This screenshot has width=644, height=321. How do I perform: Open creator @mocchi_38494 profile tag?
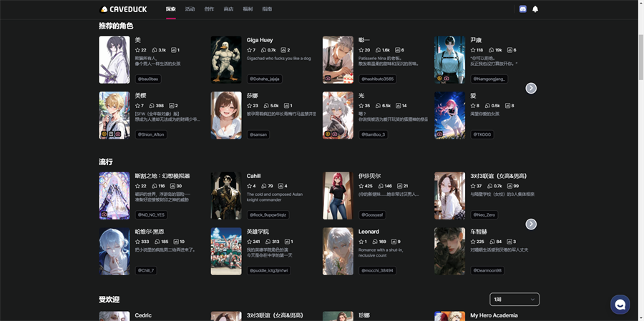[x=377, y=270]
